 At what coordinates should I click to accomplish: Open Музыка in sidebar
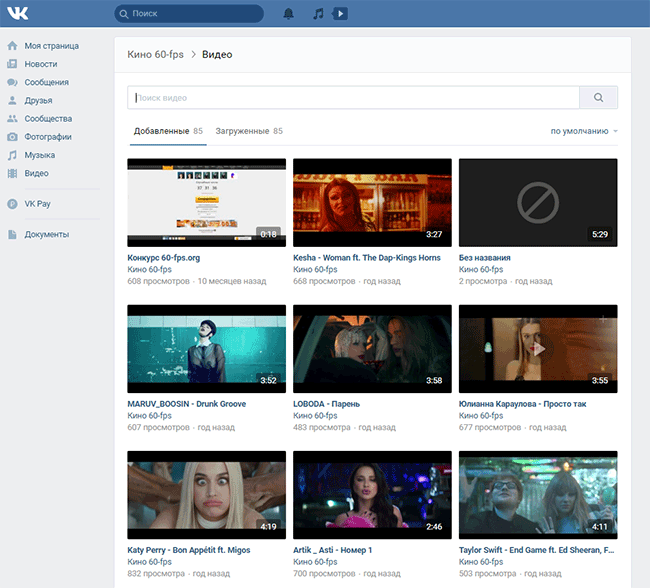tap(39, 155)
